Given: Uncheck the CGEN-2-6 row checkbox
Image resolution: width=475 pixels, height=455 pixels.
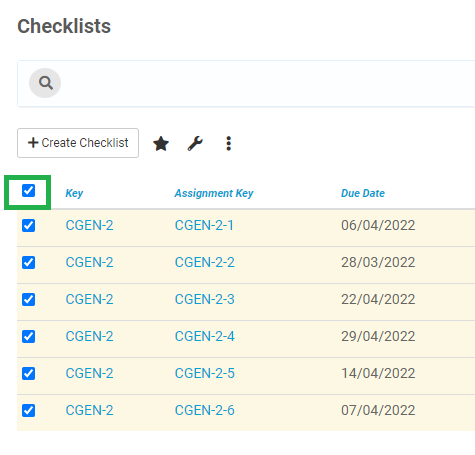Looking at the screenshot, I should (28, 411).
